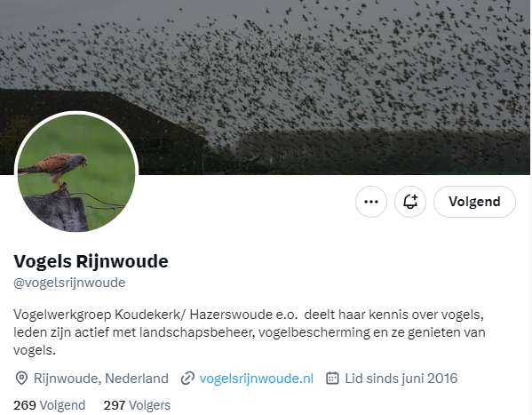The height and width of the screenshot is (415, 532).
Task: Click the Lid sinds juni 2016 text
Action: pos(401,379)
